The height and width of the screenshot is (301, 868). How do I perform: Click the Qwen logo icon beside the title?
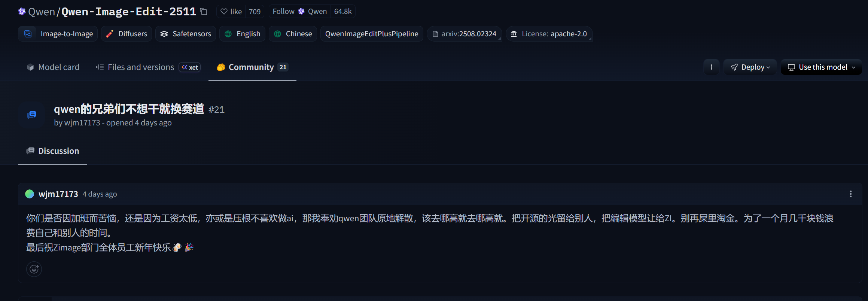pyautogui.click(x=22, y=12)
